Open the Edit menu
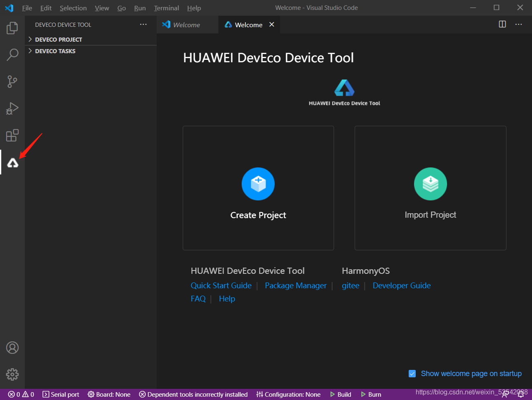This screenshot has width=532, height=400. tap(46, 8)
